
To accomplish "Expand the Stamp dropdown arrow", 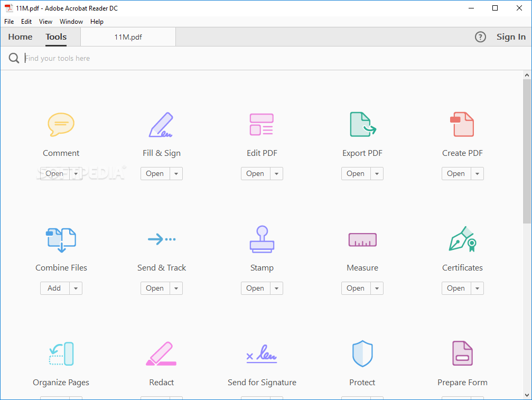I will click(276, 289).
